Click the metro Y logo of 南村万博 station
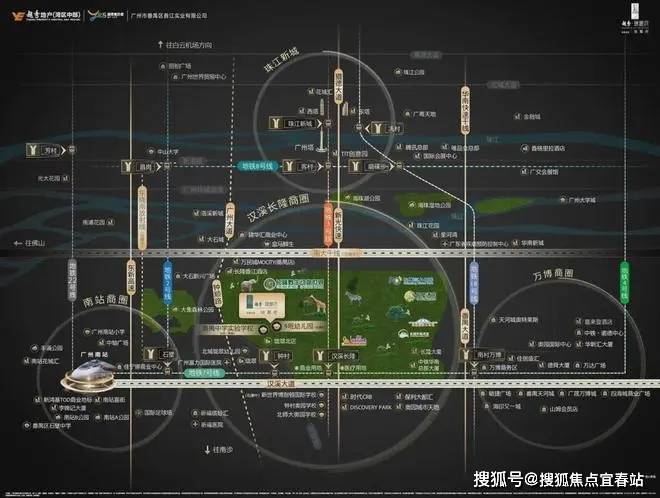660x498 pixels. coord(466,354)
